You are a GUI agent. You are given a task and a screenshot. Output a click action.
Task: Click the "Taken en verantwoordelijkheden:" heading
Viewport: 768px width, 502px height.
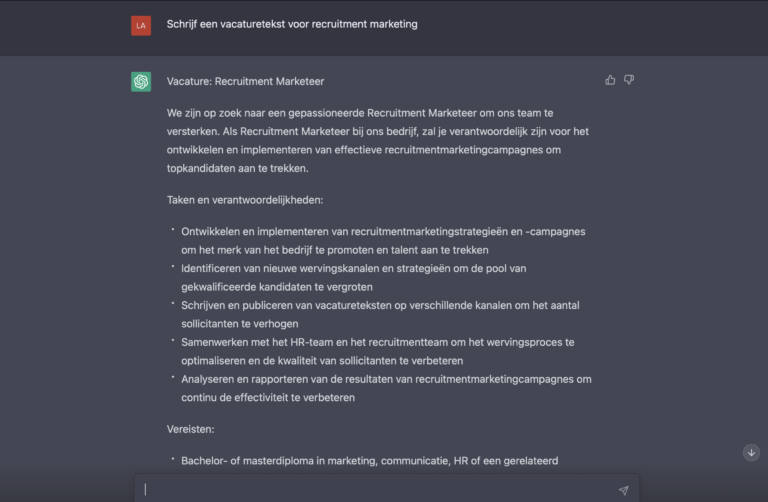coord(236,200)
